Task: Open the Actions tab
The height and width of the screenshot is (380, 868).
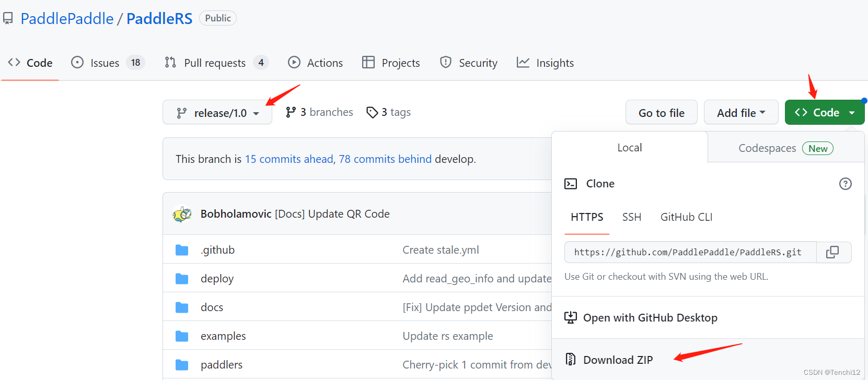Action: click(x=316, y=63)
